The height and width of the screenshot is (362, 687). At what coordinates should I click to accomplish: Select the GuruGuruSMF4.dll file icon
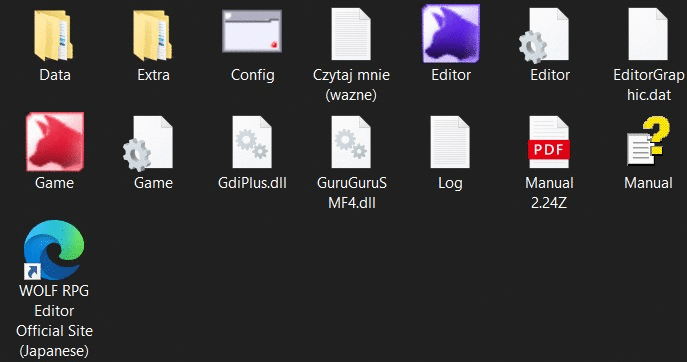(x=351, y=142)
